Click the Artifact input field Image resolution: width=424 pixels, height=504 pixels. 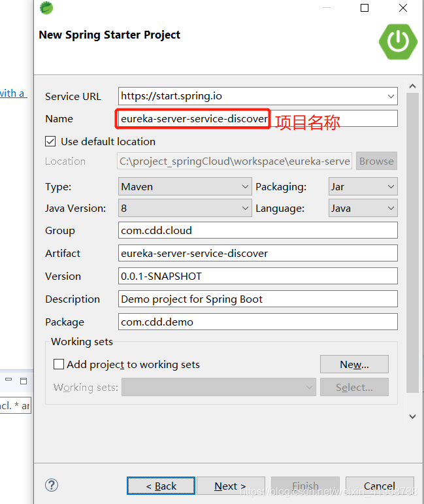tap(257, 253)
